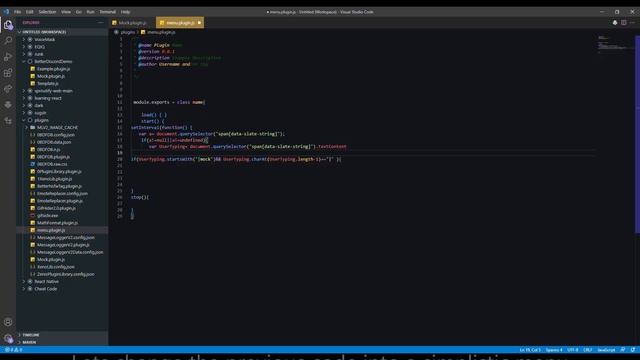The image size is (640, 360).
Task: Collapse the Untitled (Workspace) section header
Action: click(x=62, y=32)
